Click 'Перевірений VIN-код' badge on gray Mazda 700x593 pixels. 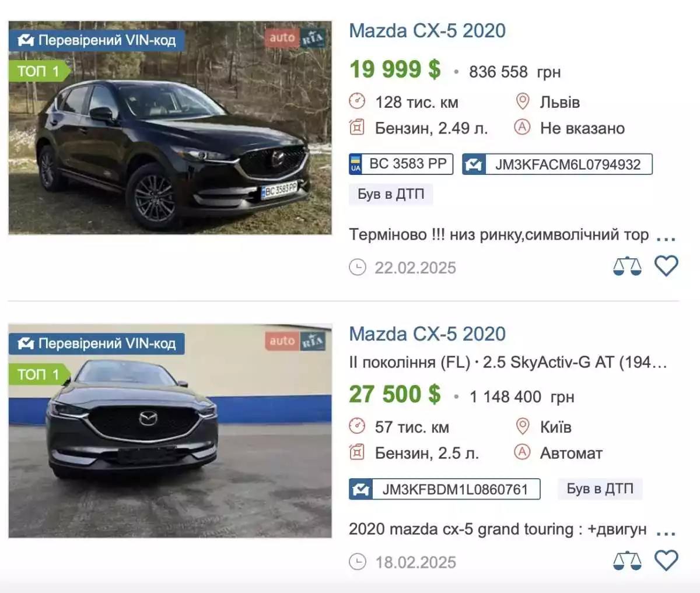(97, 343)
